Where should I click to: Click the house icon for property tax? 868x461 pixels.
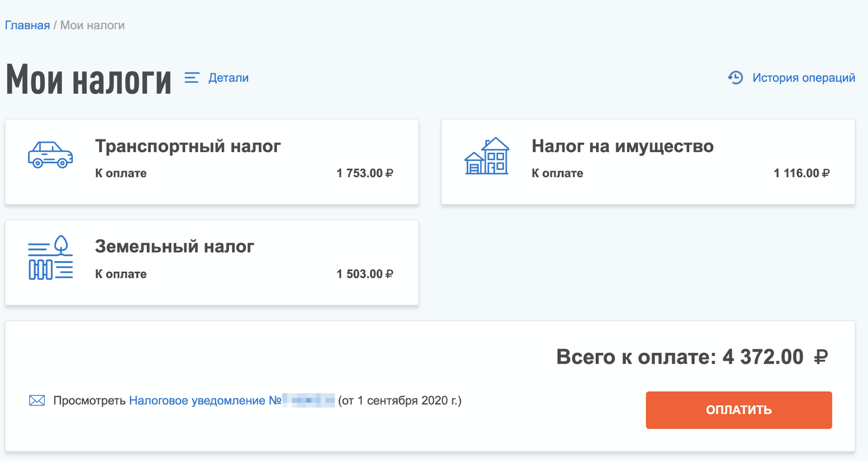tap(486, 156)
